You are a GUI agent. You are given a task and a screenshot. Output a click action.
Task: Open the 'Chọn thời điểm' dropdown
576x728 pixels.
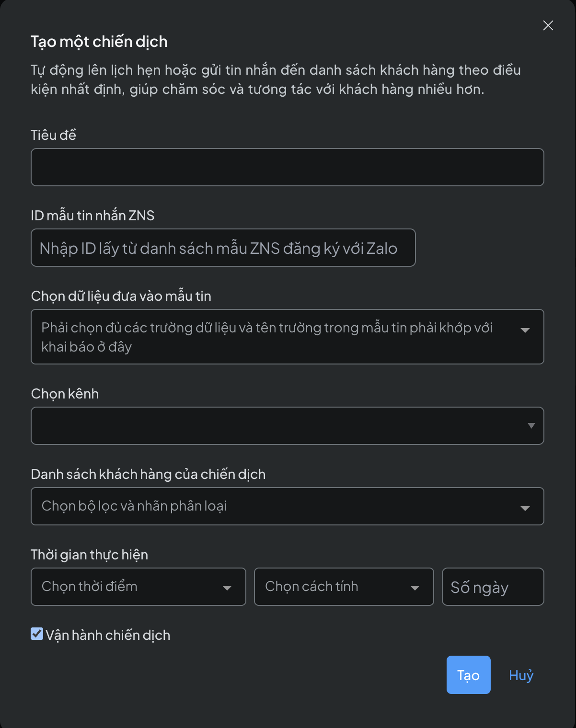pos(129,587)
